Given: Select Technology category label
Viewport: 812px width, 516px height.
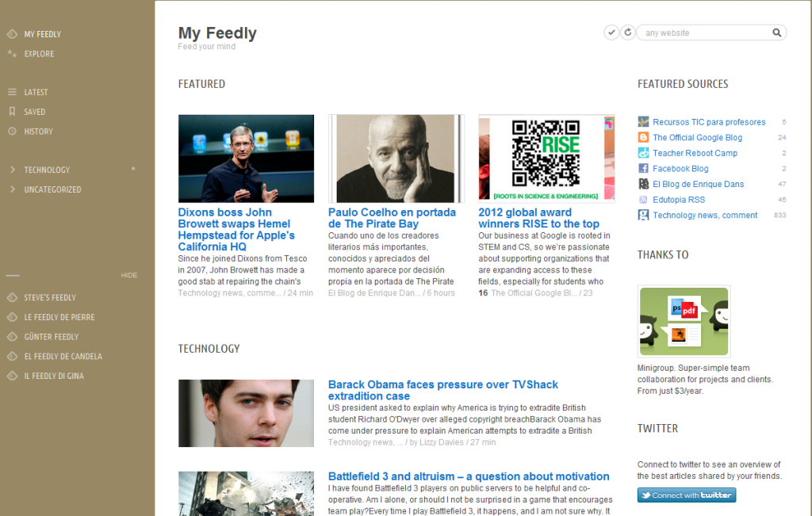Looking at the screenshot, I should pyautogui.click(x=47, y=170).
